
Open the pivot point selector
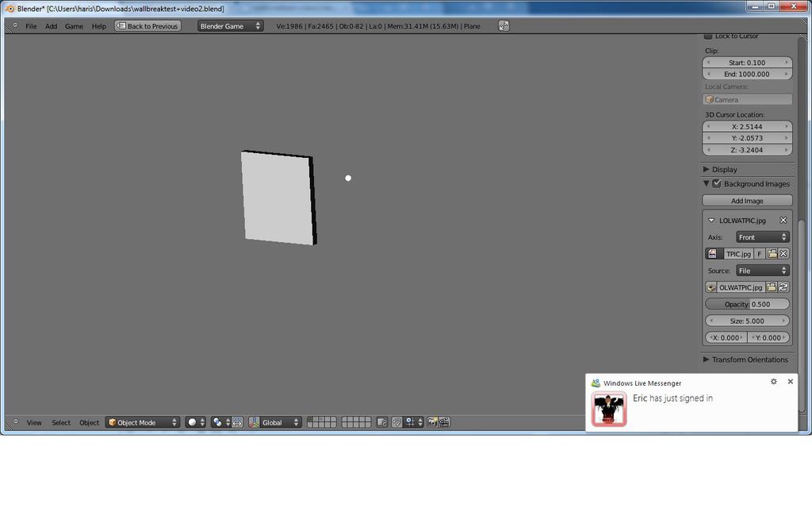coord(220,422)
